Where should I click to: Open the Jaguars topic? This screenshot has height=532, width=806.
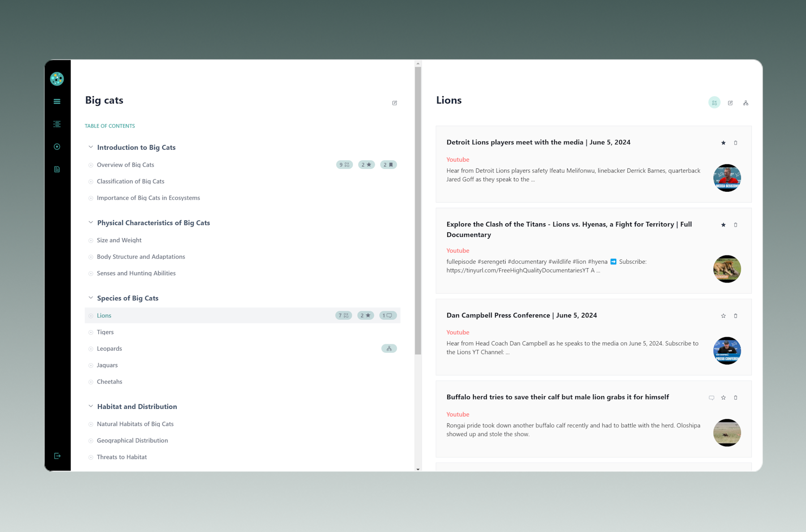point(107,365)
